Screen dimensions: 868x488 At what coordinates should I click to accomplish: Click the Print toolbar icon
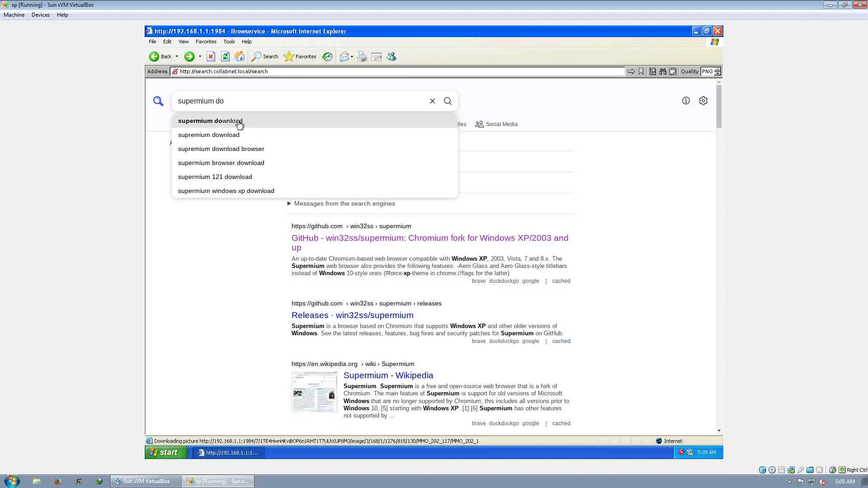(x=362, y=56)
